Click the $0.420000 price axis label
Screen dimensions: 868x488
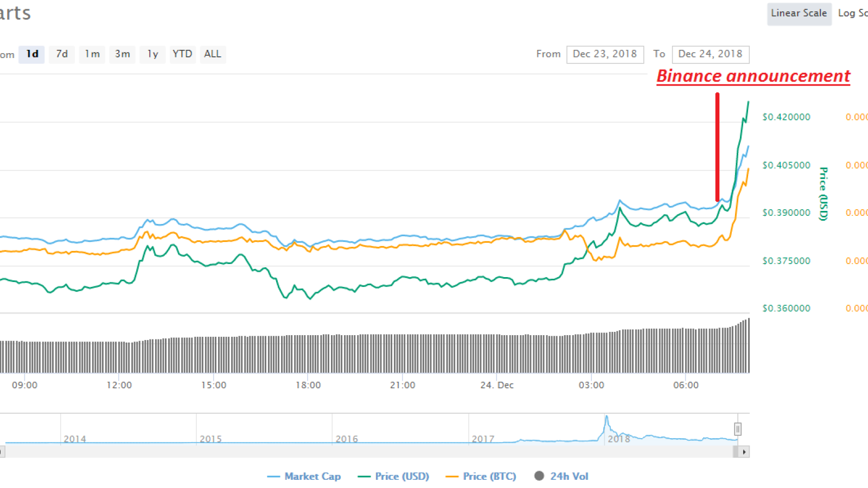[x=786, y=117]
